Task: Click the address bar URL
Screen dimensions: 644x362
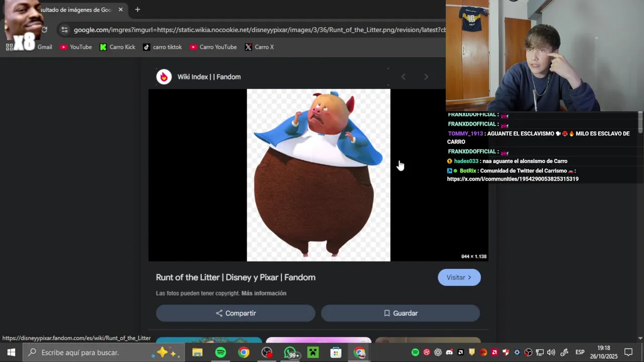Action: point(259,30)
